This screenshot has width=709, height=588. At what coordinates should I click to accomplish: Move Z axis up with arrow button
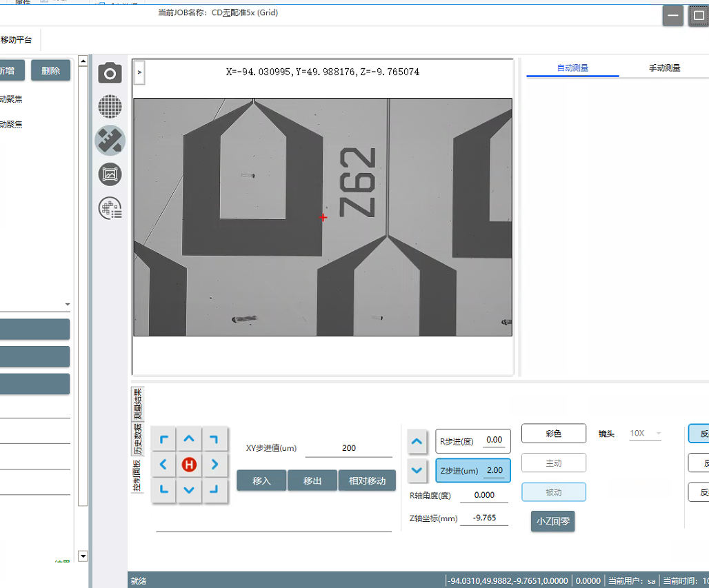pyautogui.click(x=417, y=440)
